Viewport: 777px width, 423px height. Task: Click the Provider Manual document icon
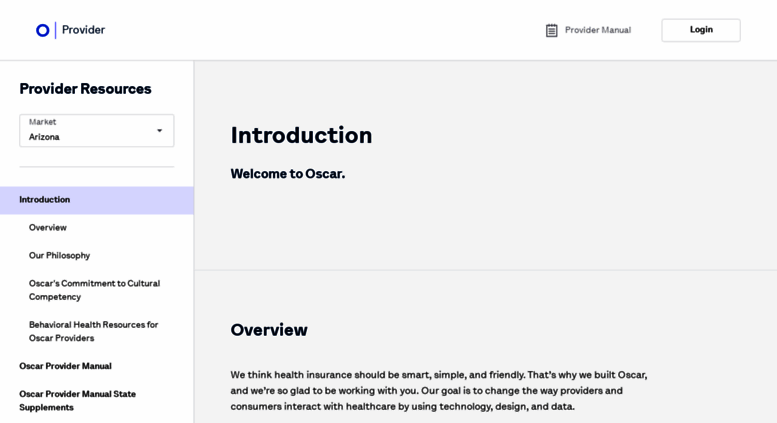pos(551,30)
